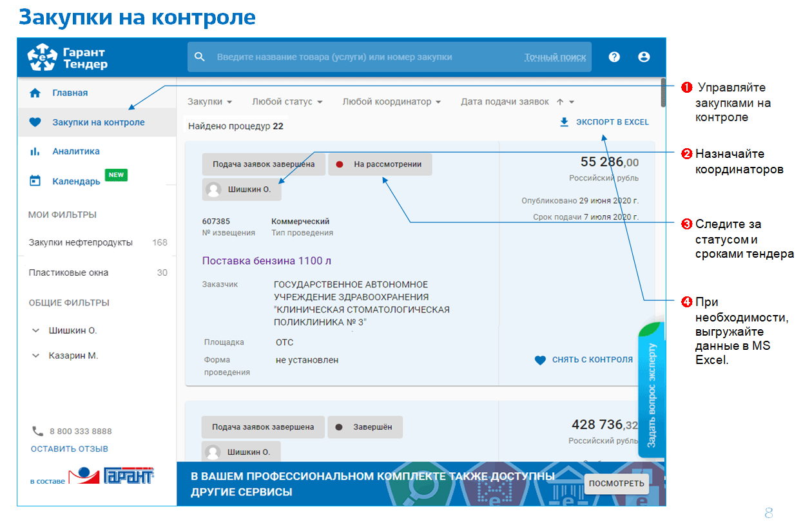812x527 pixels.
Task: Click the Excel export download icon
Action: (x=565, y=122)
